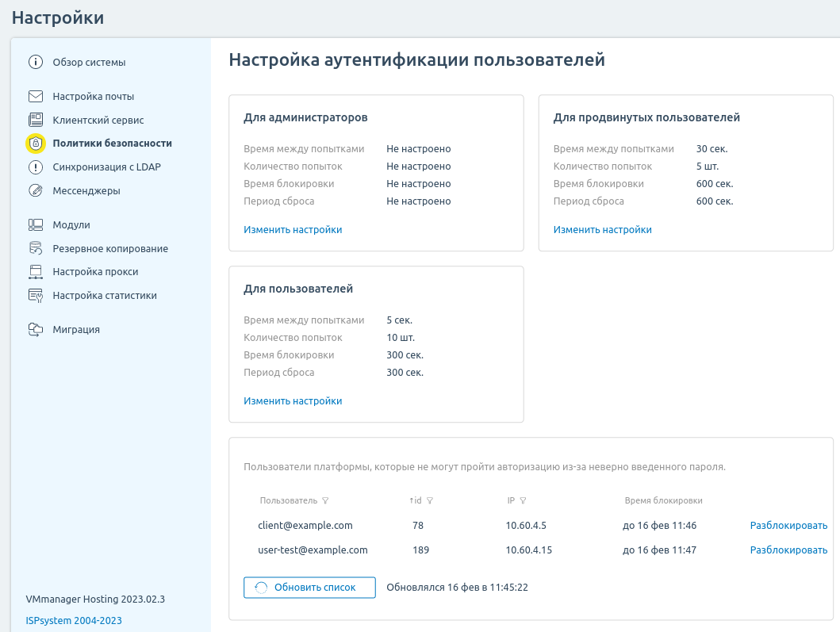
Task: Click the statistics settings icon
Action: coord(36,296)
